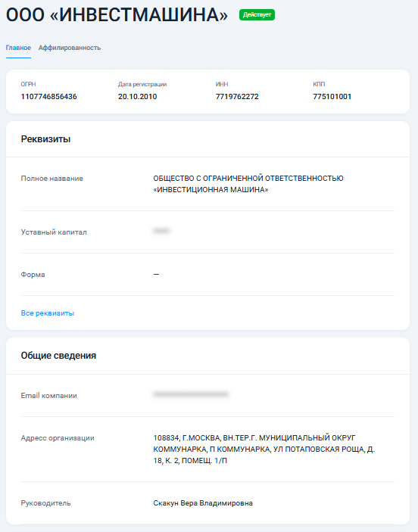Open the Все реквизиты link

click(x=48, y=313)
